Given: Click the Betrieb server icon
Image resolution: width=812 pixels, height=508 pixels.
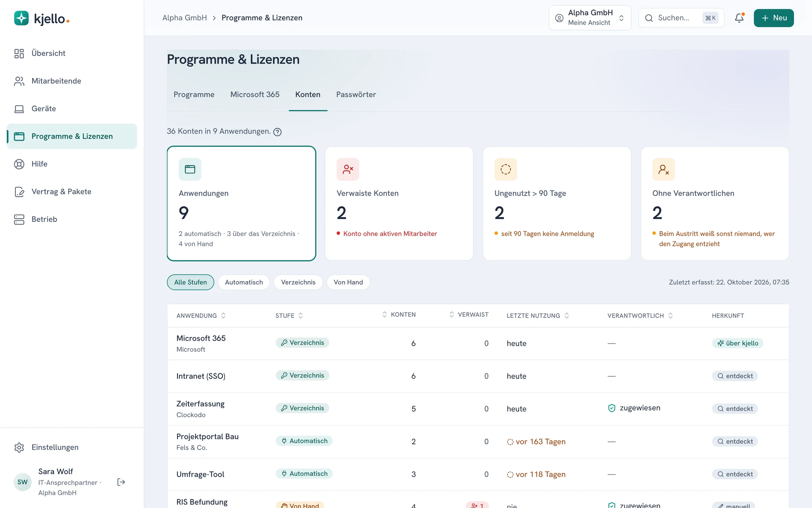Looking at the screenshot, I should [x=19, y=219].
